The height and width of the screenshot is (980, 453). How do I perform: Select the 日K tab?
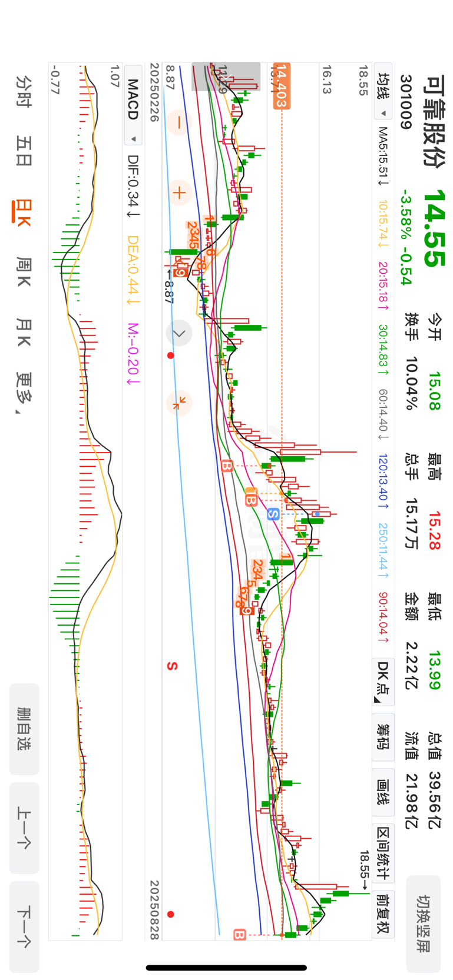tap(22, 212)
